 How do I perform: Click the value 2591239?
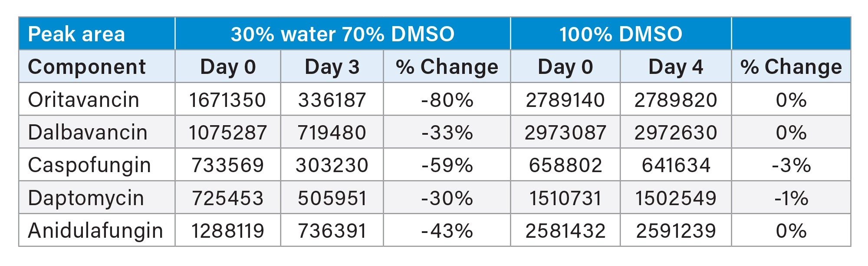point(676,231)
